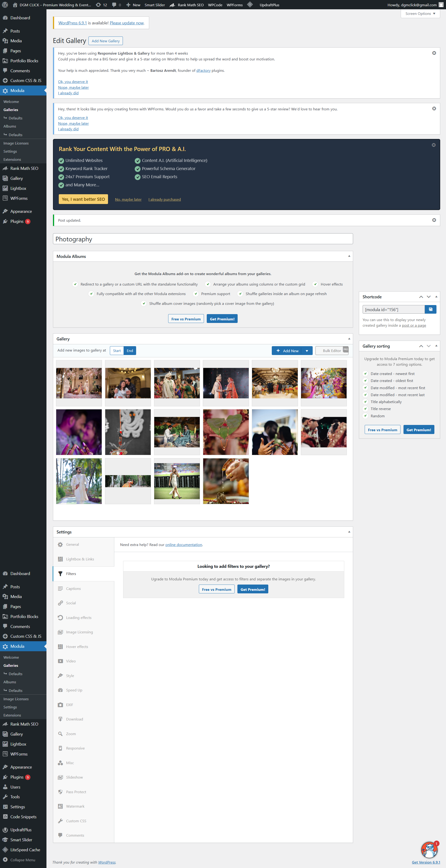Screen dimensions: 446x868
Task: Click Add New Gallery button
Action: [105, 41]
